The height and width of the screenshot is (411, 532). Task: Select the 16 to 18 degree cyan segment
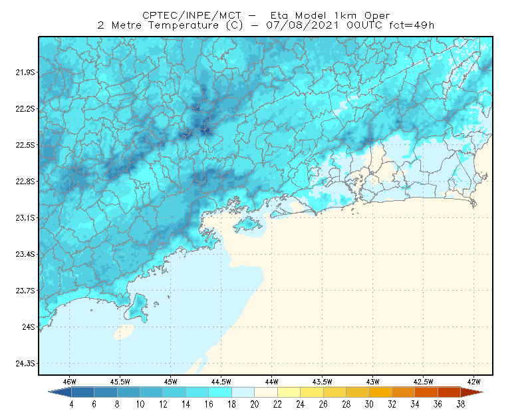click(220, 392)
